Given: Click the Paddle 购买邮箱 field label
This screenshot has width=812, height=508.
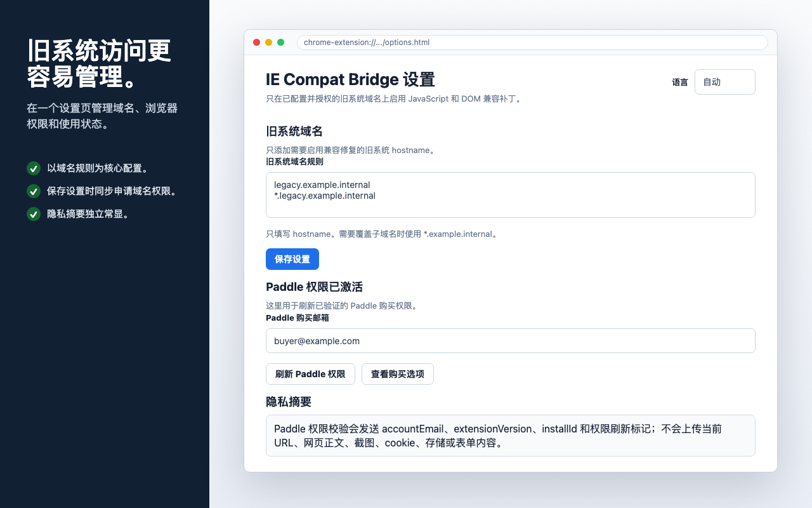Looking at the screenshot, I should click(298, 318).
